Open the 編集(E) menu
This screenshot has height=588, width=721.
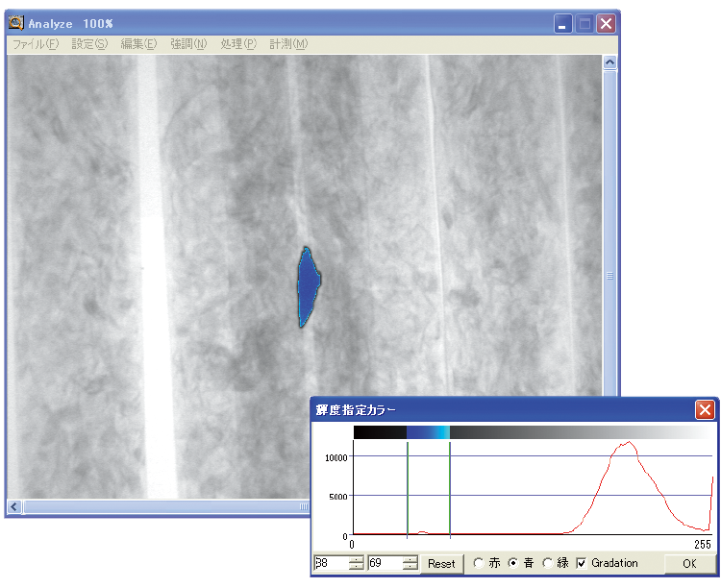click(x=138, y=44)
